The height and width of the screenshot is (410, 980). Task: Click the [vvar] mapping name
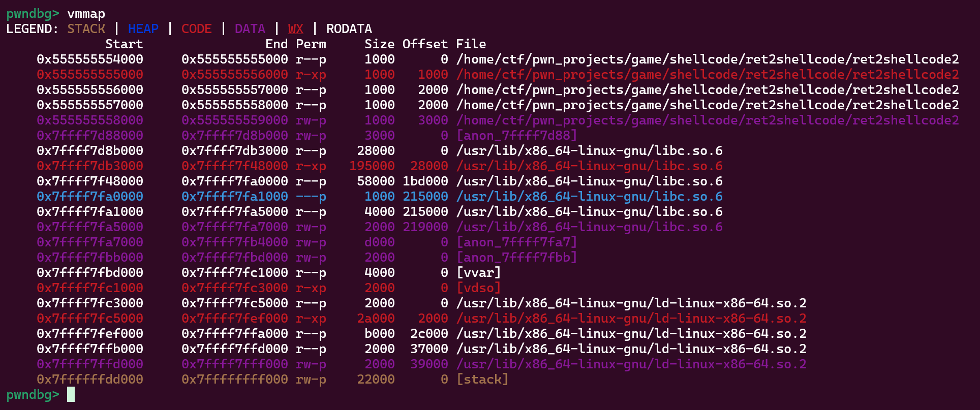(x=478, y=273)
